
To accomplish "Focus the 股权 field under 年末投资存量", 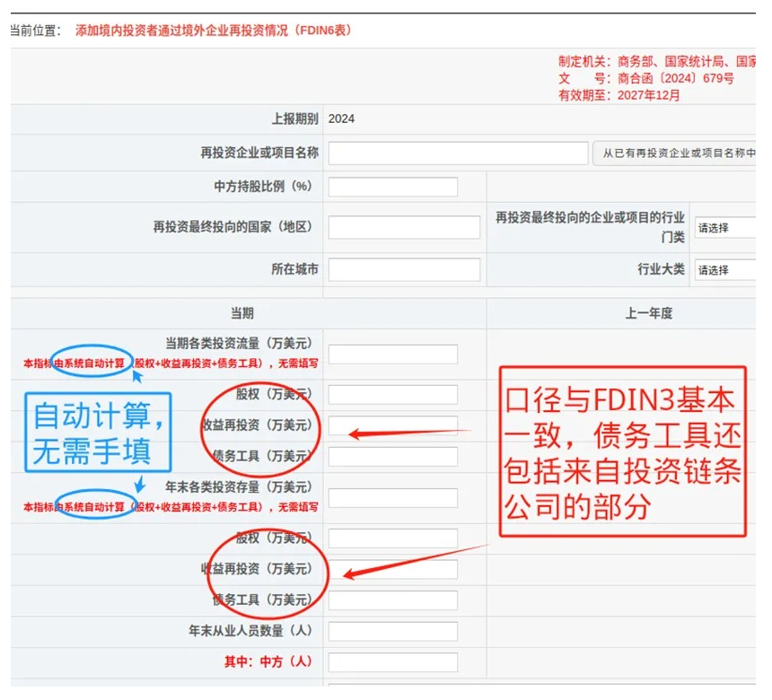I will tap(392, 538).
